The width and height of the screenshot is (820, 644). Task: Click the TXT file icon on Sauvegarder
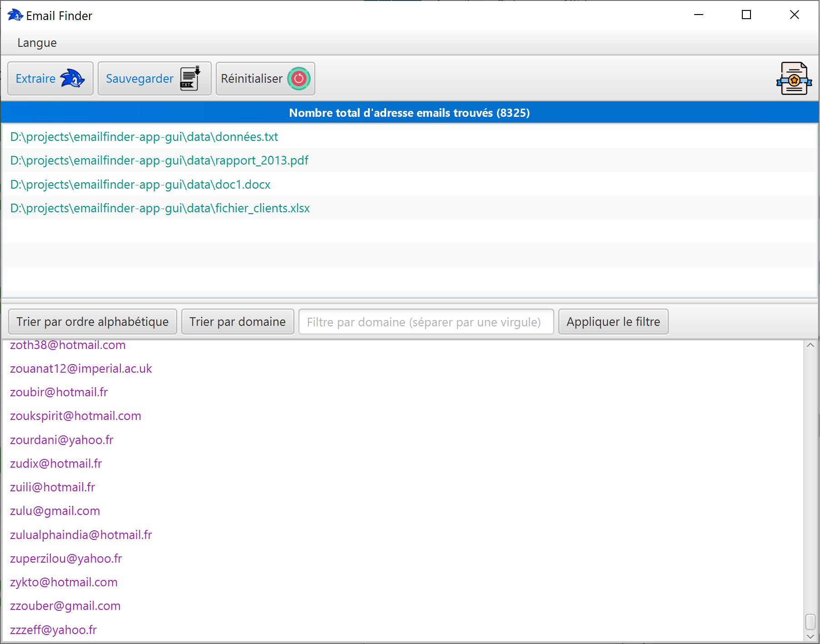coord(189,78)
